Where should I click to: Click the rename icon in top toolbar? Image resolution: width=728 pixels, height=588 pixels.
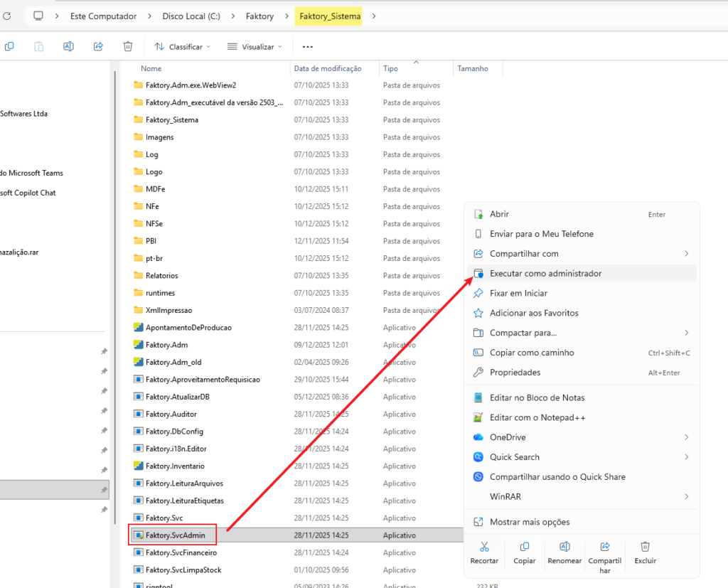(x=68, y=46)
